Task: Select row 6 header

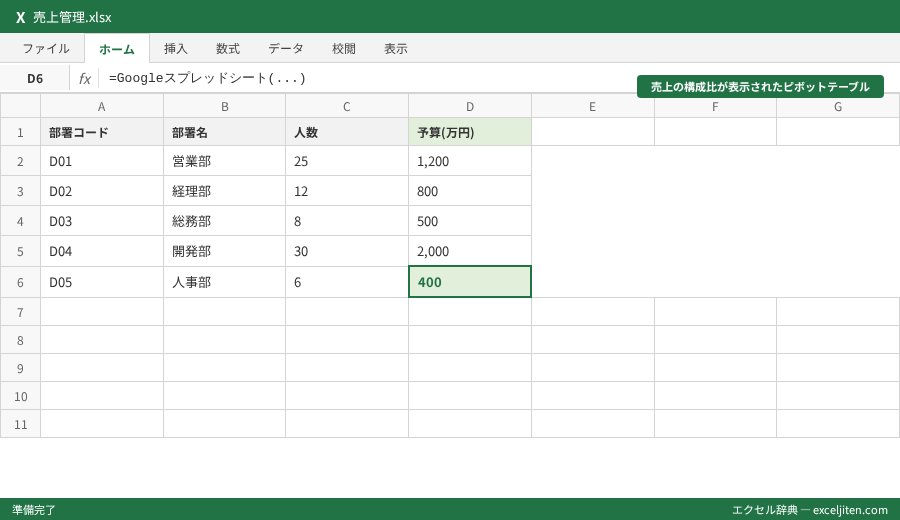Action: (x=21, y=282)
